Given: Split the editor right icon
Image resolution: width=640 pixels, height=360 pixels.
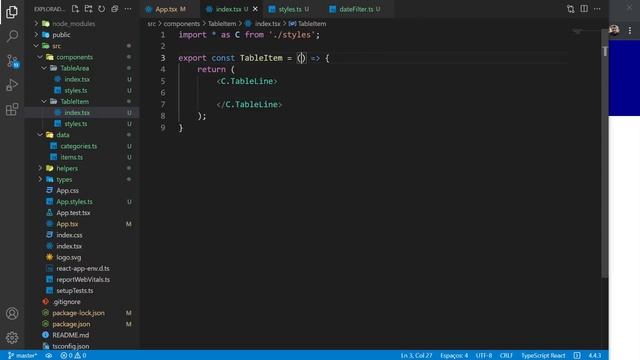Looking at the screenshot, I should click(584, 9).
